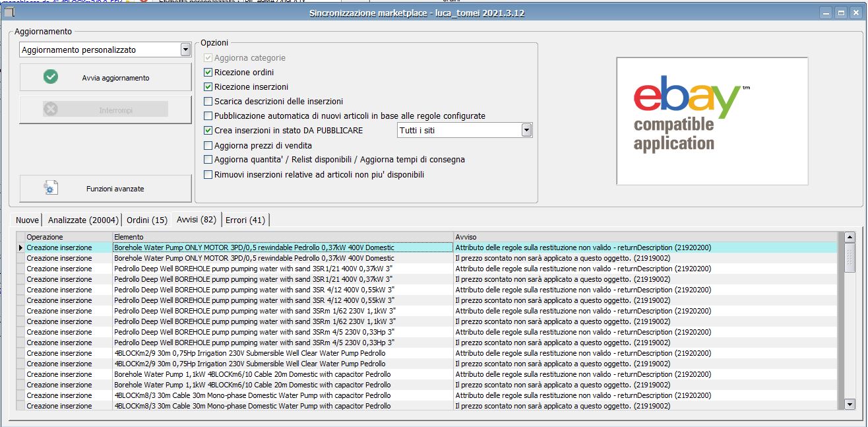The height and width of the screenshot is (427, 868).
Task: Uncheck Crea inserzioni in stato DA PUBBLICARE
Action: click(x=208, y=131)
